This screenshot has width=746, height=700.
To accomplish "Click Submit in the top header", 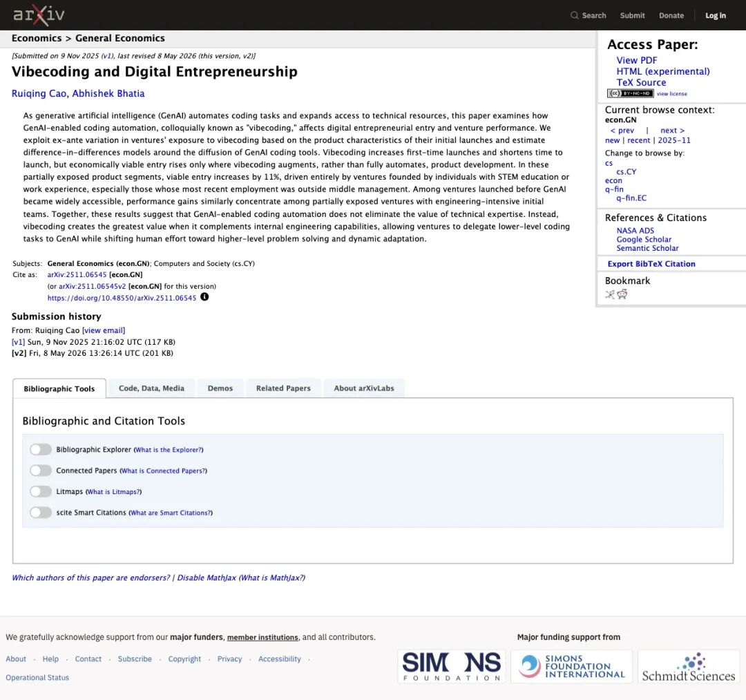I will [632, 15].
